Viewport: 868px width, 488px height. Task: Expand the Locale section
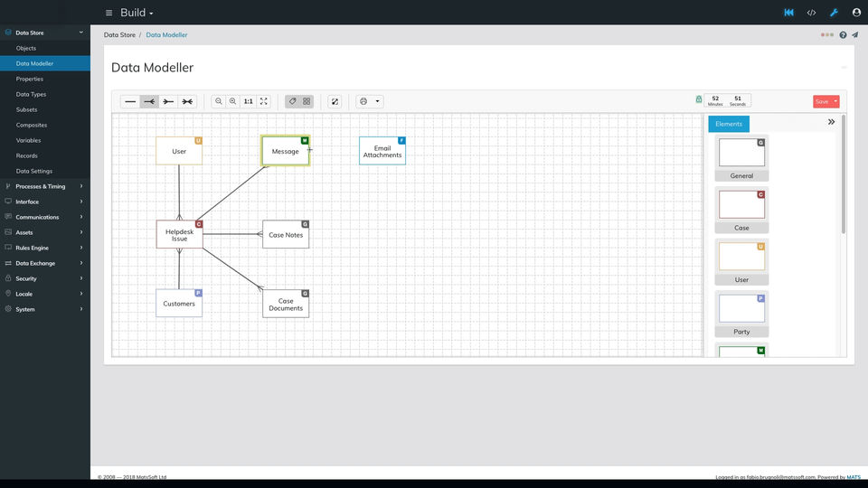coord(45,294)
